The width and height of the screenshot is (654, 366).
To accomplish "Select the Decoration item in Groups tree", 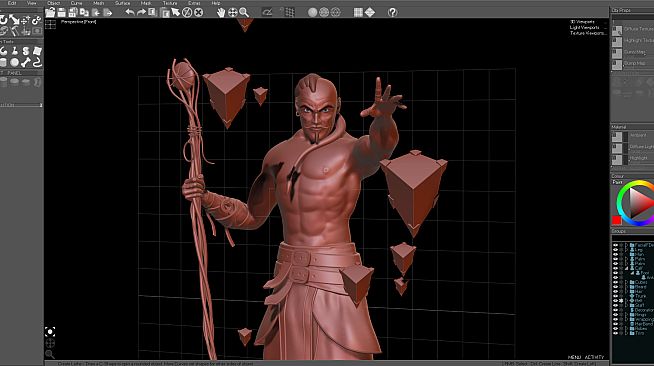I will click(x=644, y=310).
